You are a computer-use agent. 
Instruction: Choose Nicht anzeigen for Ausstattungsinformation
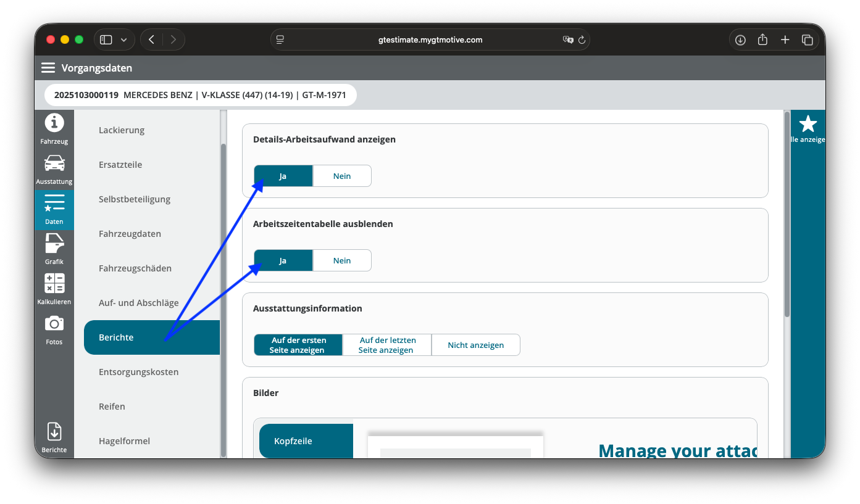476,345
